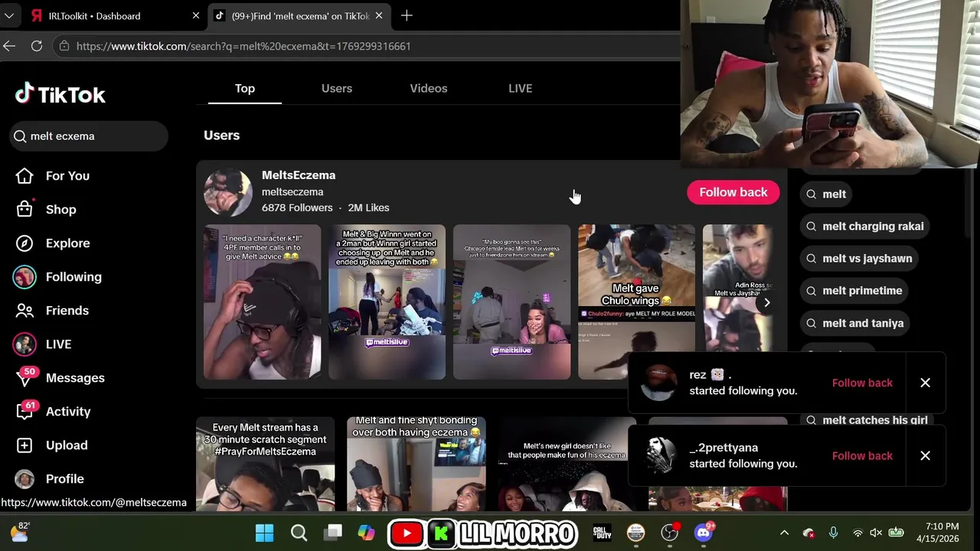Select 'melt primetime' suggestion

(855, 291)
